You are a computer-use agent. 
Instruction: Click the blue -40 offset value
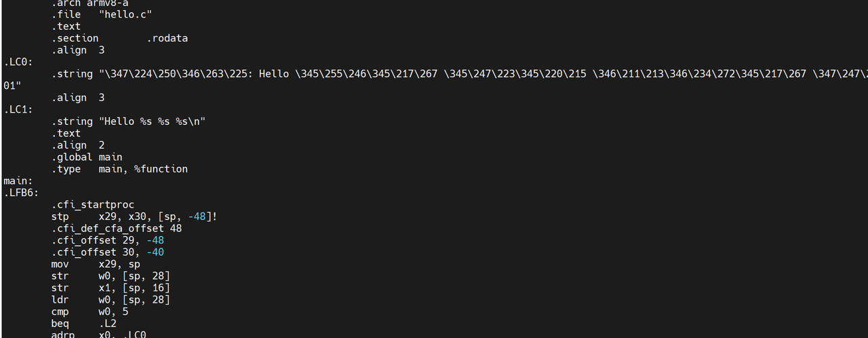pyautogui.click(x=155, y=252)
